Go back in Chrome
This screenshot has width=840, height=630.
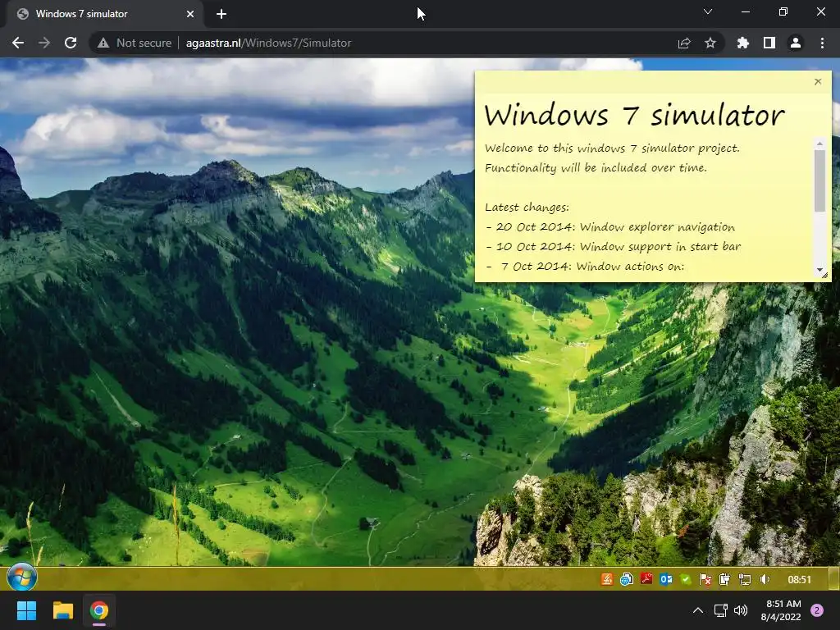(18, 43)
